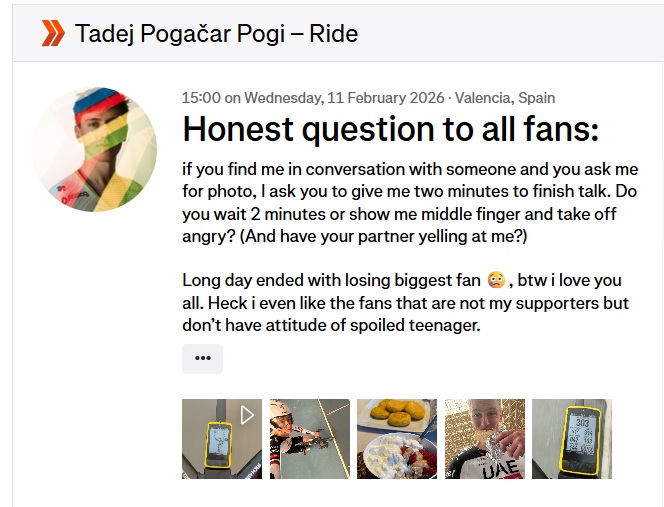Open the UAE jersey selfie thumbnail
The width and height of the screenshot is (664, 507).
[x=485, y=439]
